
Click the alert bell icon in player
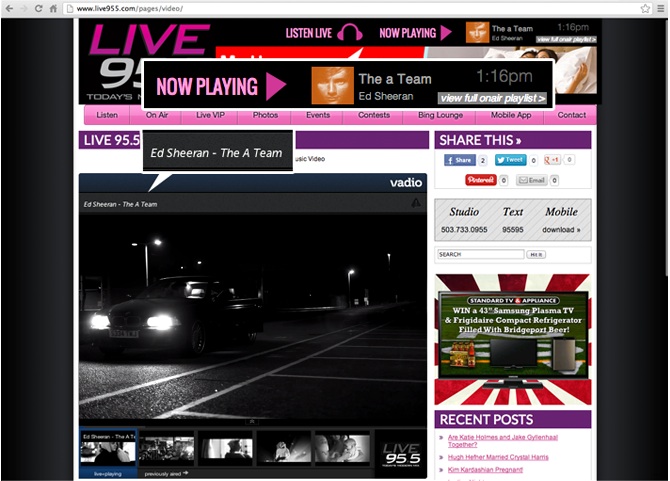(415, 203)
